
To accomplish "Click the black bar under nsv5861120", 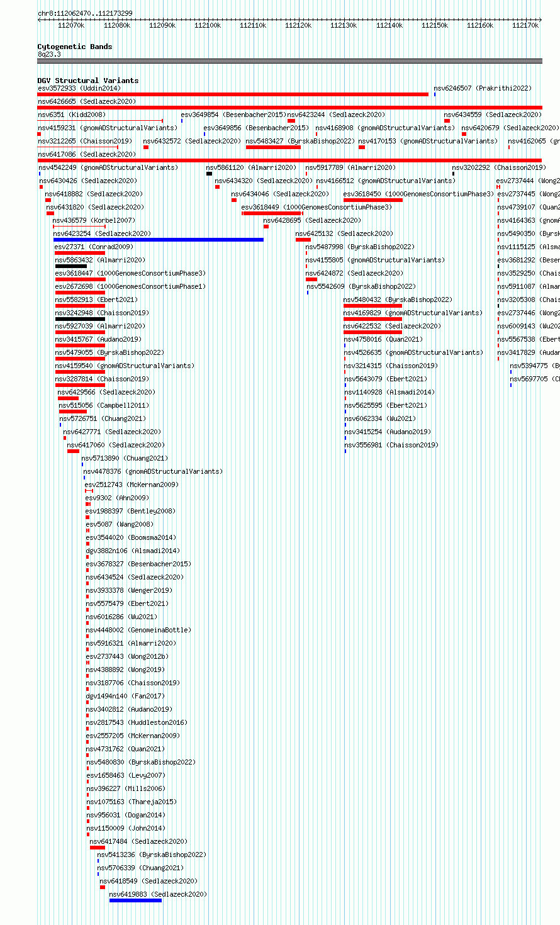I will [x=210, y=174].
